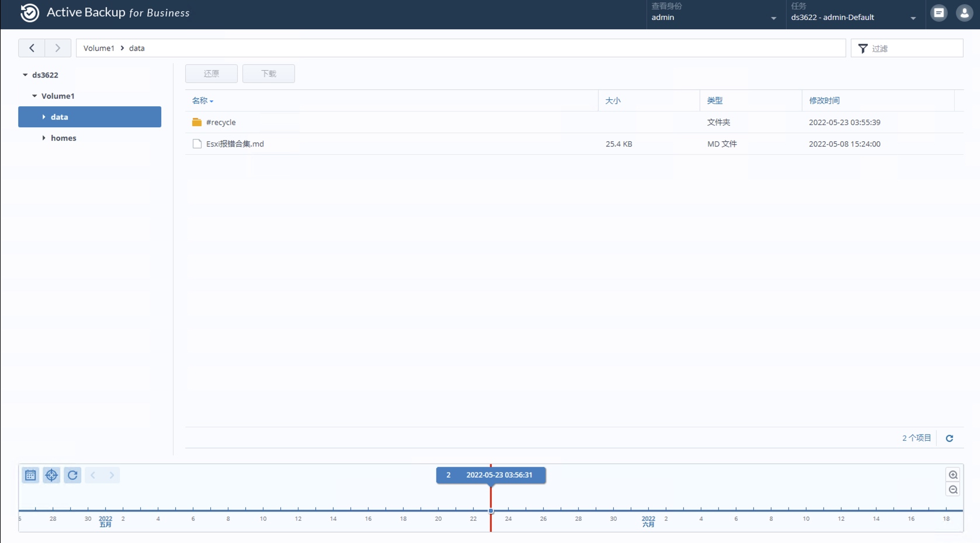The height and width of the screenshot is (543, 980).
Task: Click the red timeline position marker
Action: [491, 511]
